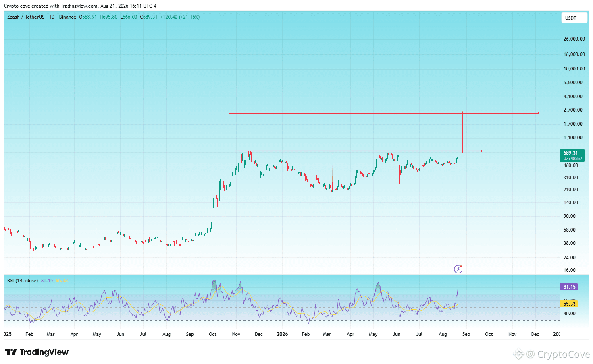Click the Zcash / TetherUS symbol title
Image resolution: width=593 pixels, height=364 pixels.
(x=26, y=17)
